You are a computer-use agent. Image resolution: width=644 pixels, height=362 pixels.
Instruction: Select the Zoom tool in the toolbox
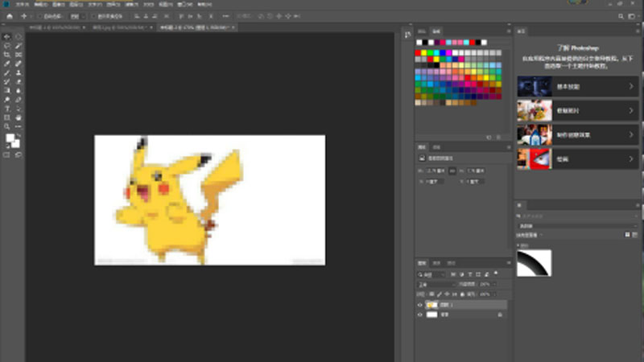[x=7, y=127]
